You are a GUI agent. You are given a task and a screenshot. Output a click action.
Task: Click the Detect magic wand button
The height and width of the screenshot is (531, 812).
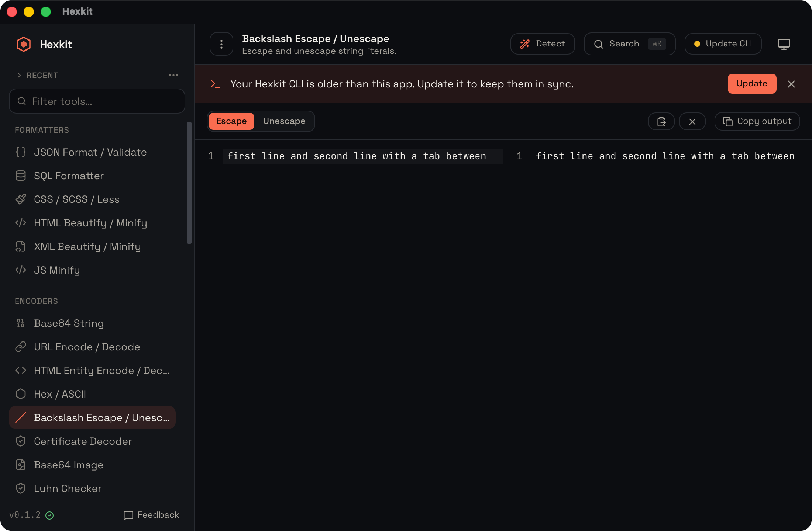coord(543,44)
